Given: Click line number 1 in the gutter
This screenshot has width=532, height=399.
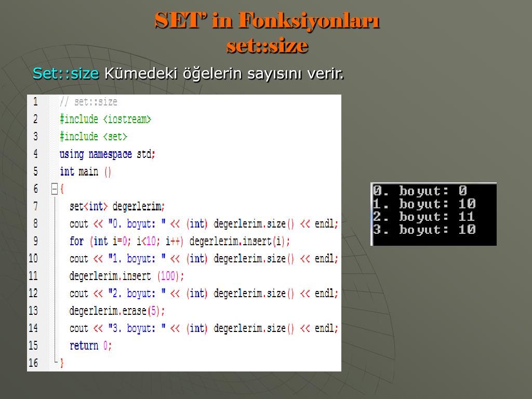Looking at the screenshot, I should (x=35, y=101).
